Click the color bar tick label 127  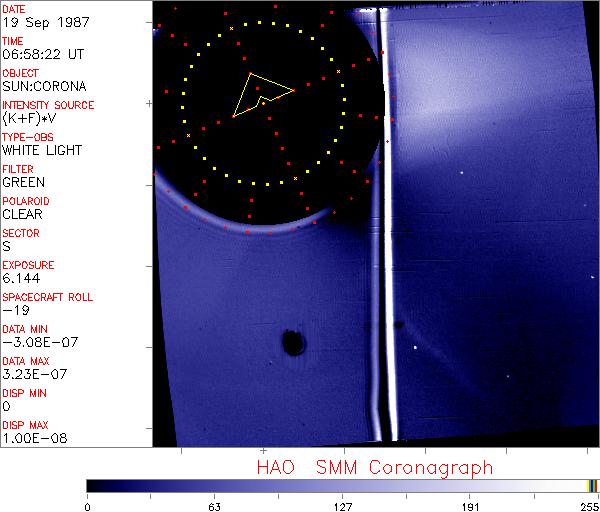(342, 506)
